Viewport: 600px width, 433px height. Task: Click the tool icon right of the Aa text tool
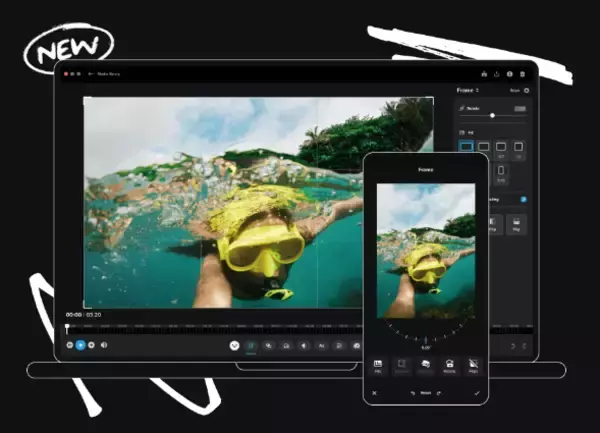339,346
